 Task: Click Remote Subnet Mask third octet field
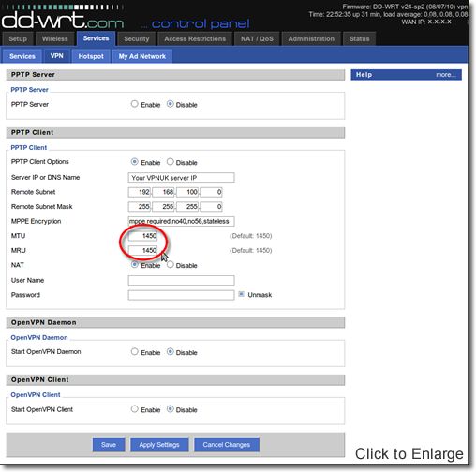(x=187, y=206)
